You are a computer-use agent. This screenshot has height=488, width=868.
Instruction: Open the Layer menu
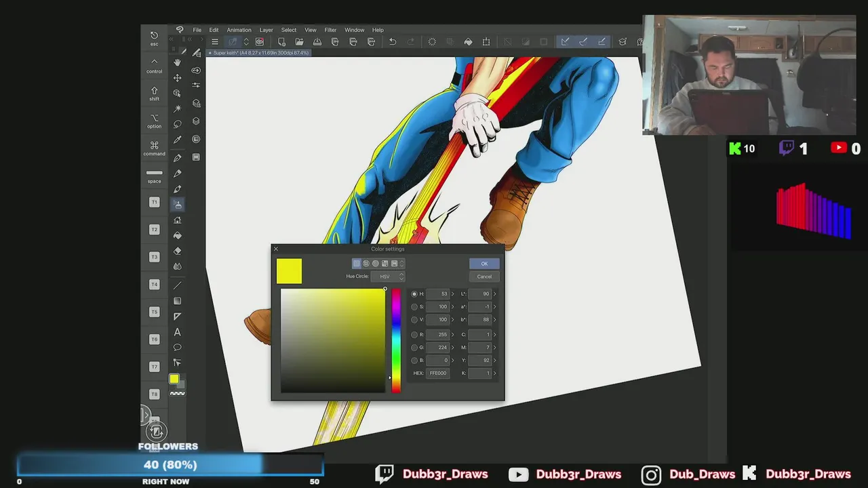267,30
